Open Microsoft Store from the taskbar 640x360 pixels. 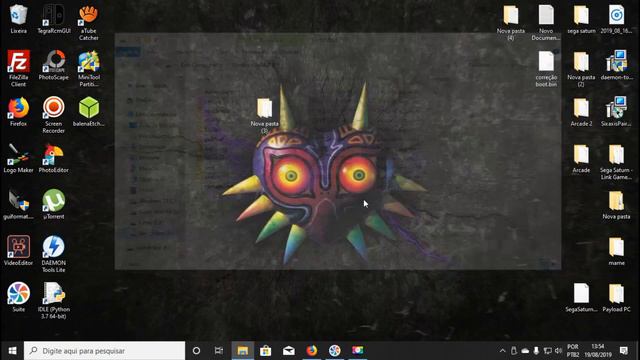coord(266,351)
